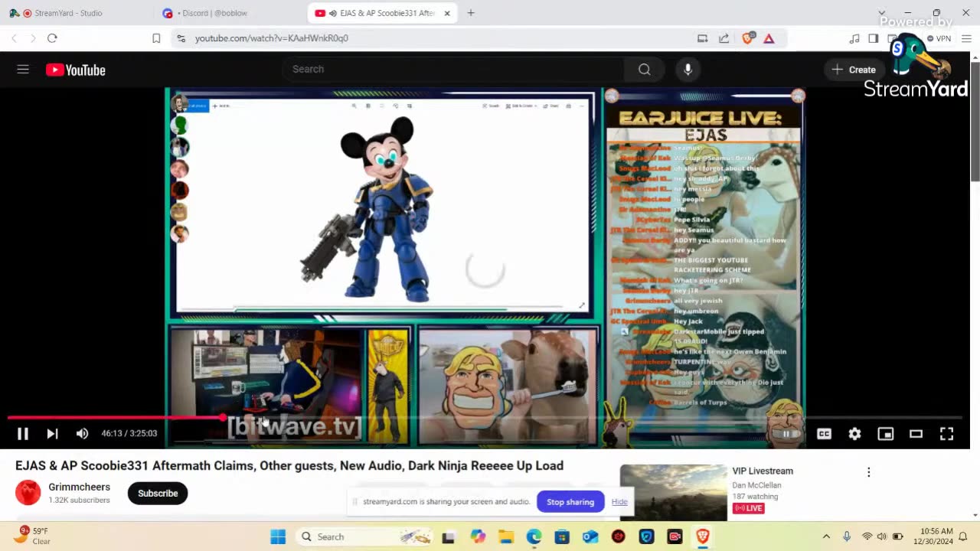Image resolution: width=980 pixels, height=551 pixels.
Task: Open media control music note
Action: coord(854,38)
